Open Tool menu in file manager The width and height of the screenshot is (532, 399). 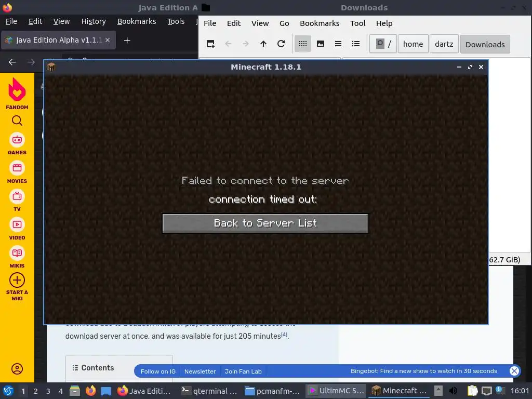click(x=357, y=23)
